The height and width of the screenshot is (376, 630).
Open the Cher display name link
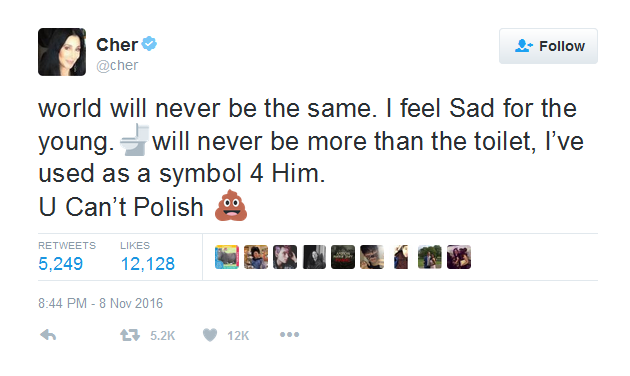tap(117, 45)
